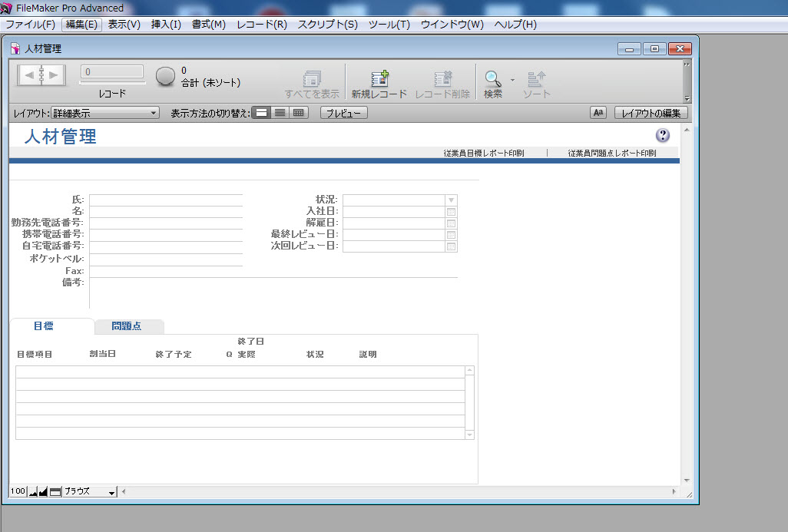Click the 携帯電話番号 input field
The width and height of the screenshot is (788, 532).
(166, 235)
